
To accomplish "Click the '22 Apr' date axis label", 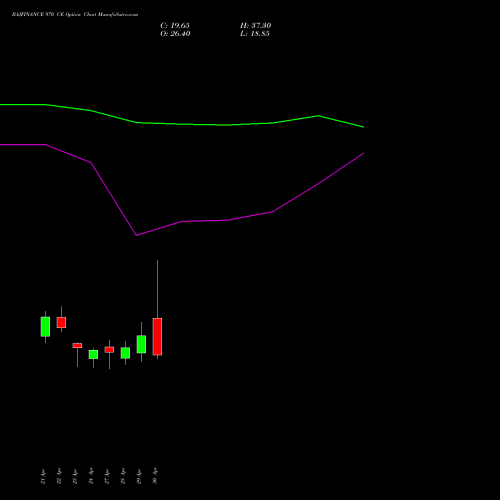I will click(59, 476).
